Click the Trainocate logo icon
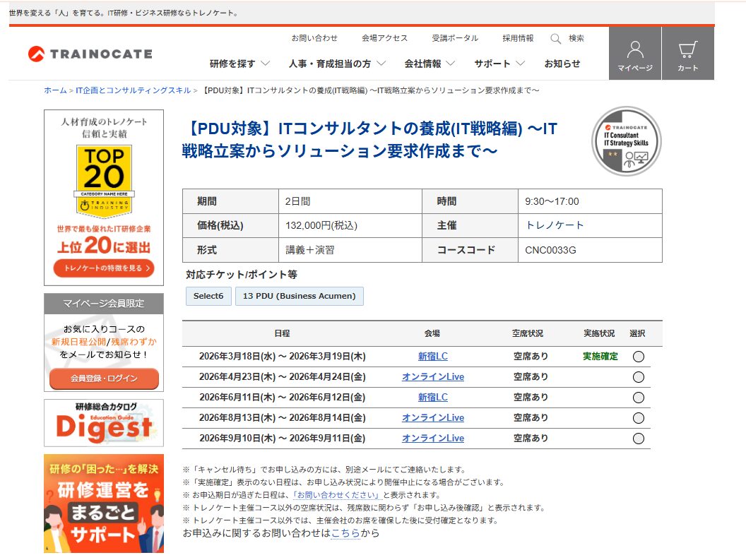Viewport: 746px width, 560px height. coord(36,54)
